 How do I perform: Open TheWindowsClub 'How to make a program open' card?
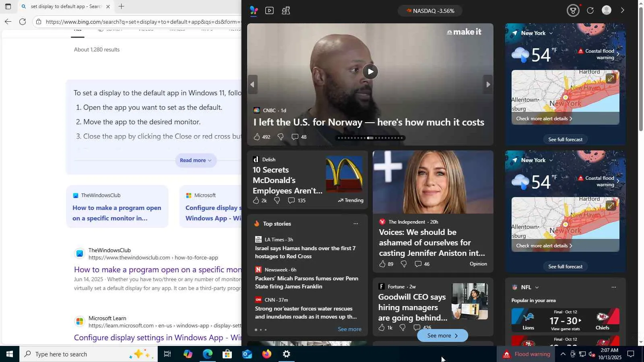click(x=117, y=207)
